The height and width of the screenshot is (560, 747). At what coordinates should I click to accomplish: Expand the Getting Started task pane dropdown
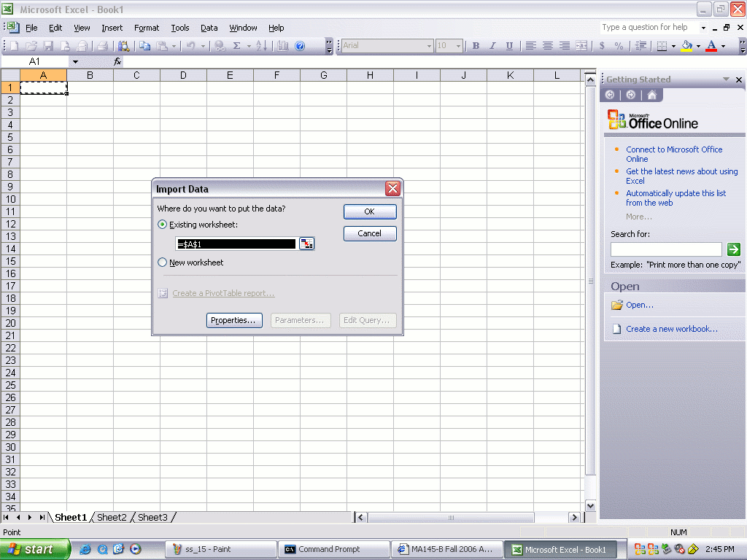726,79
